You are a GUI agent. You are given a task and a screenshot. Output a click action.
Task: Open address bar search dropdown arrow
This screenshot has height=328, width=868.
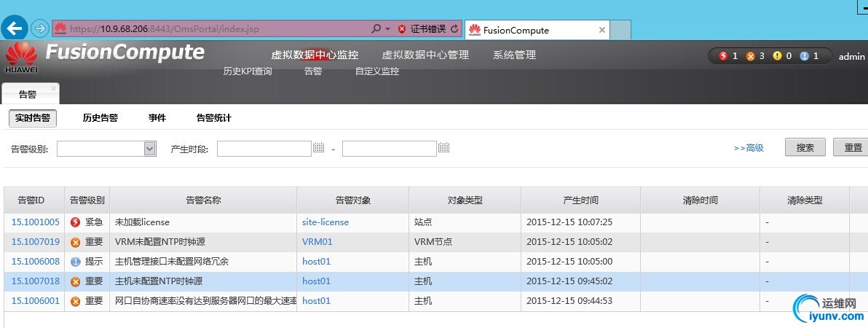tap(387, 29)
